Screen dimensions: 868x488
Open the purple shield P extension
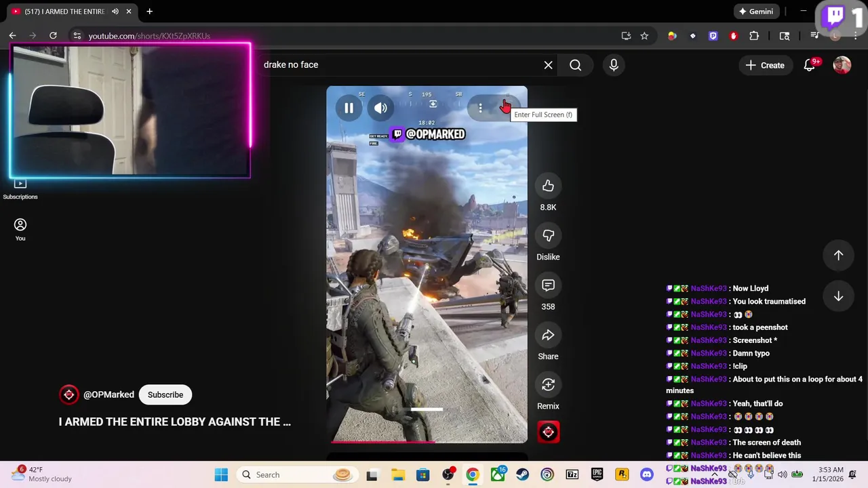point(713,36)
